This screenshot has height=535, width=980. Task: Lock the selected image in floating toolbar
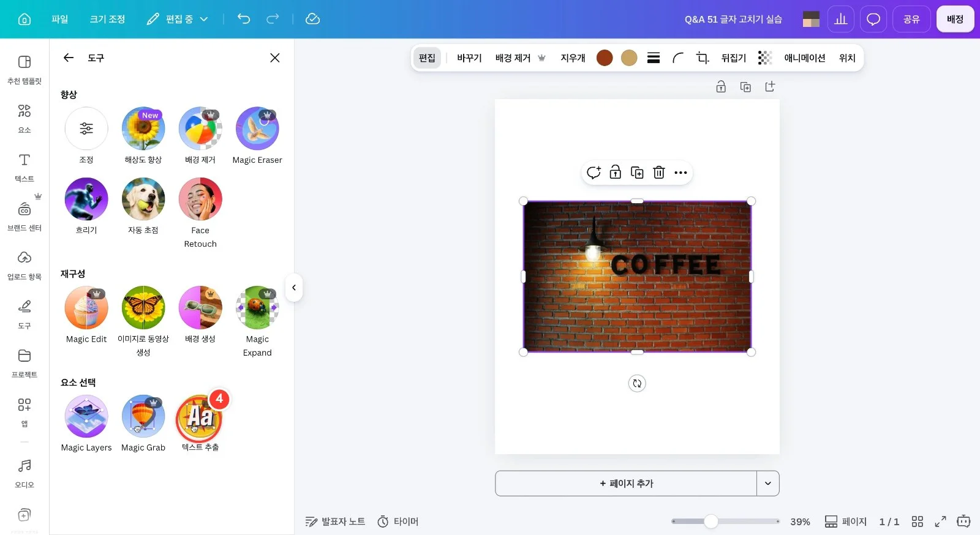coord(616,173)
